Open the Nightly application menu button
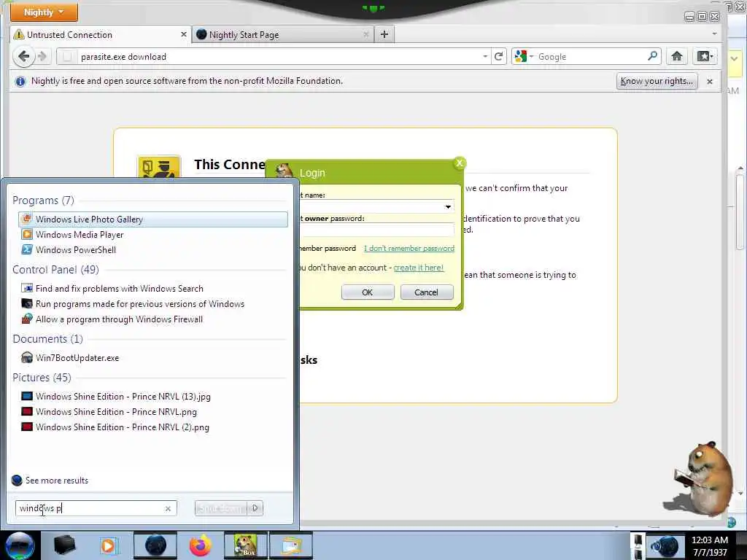Screen dimensions: 747x560 tap(44, 12)
